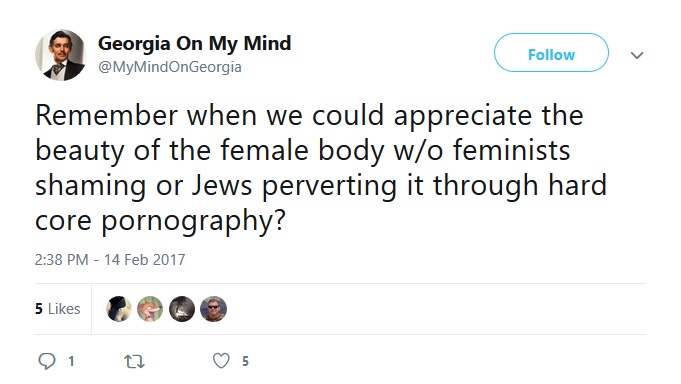Click the tweet's last line 'core pornography?'

click(x=160, y=222)
